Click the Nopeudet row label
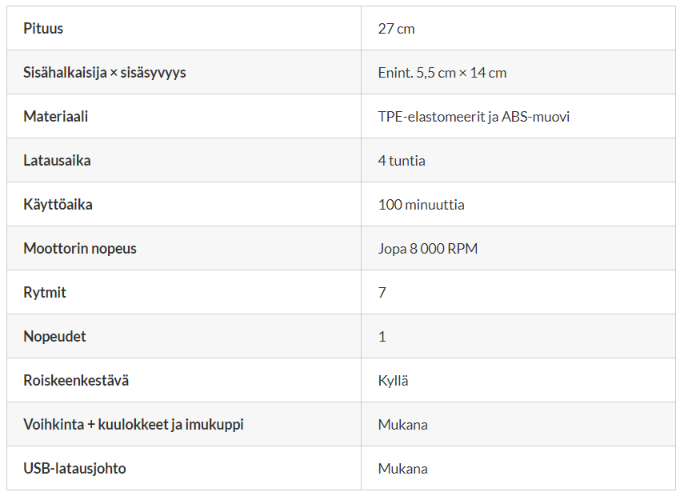682x496 pixels. [x=53, y=337]
